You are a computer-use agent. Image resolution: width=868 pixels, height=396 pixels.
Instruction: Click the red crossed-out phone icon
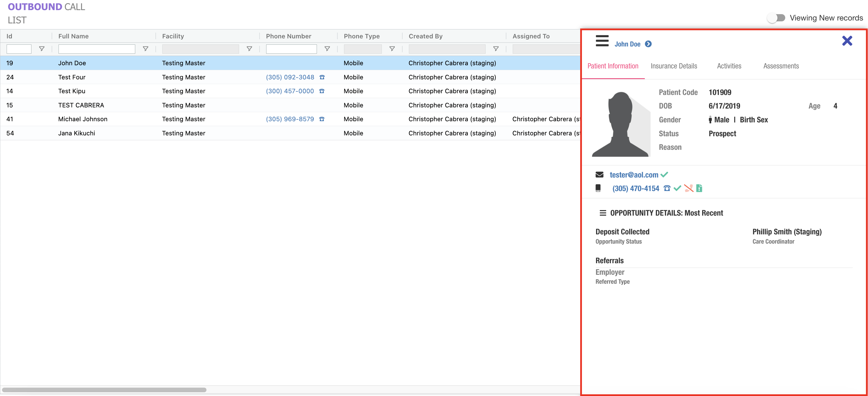[x=688, y=188]
